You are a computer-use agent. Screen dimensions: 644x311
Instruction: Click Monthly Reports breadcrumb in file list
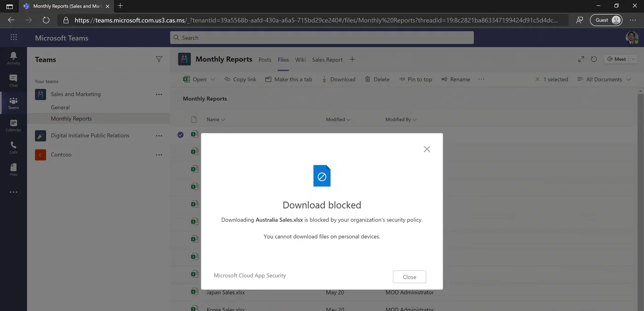tap(205, 99)
